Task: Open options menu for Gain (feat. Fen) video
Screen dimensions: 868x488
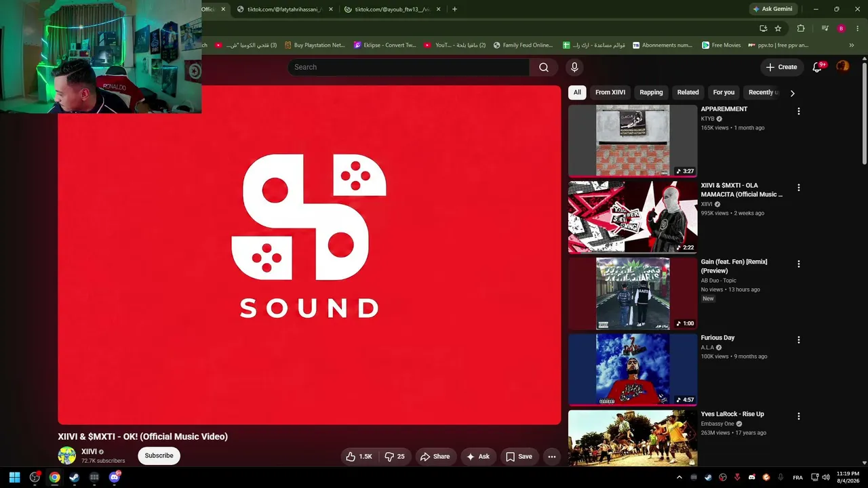Action: pyautogui.click(x=798, y=264)
